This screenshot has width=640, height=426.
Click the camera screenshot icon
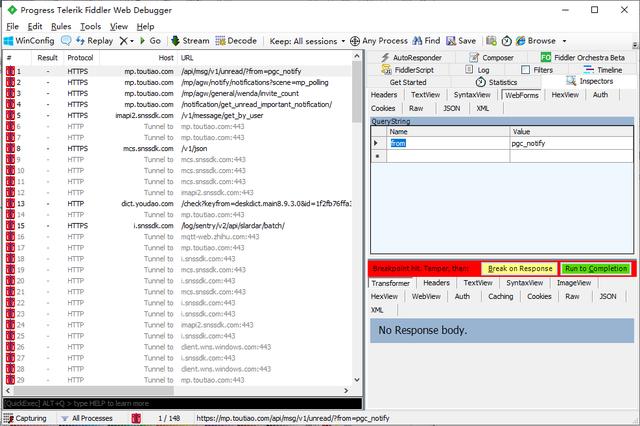[491, 41]
